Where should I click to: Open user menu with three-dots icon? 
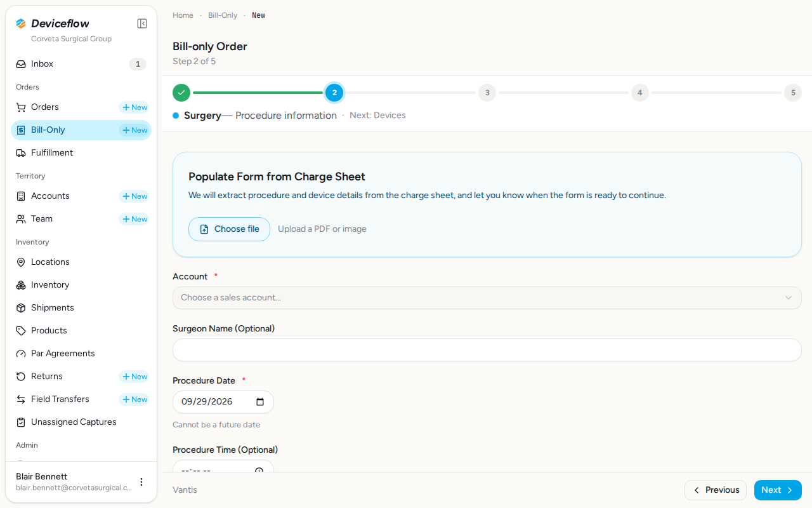pyautogui.click(x=141, y=482)
